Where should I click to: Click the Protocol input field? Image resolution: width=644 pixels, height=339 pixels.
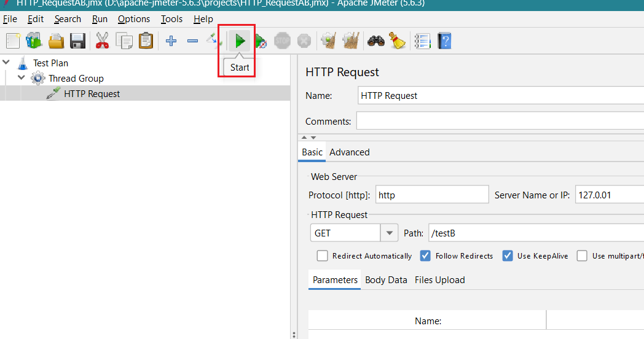click(432, 195)
